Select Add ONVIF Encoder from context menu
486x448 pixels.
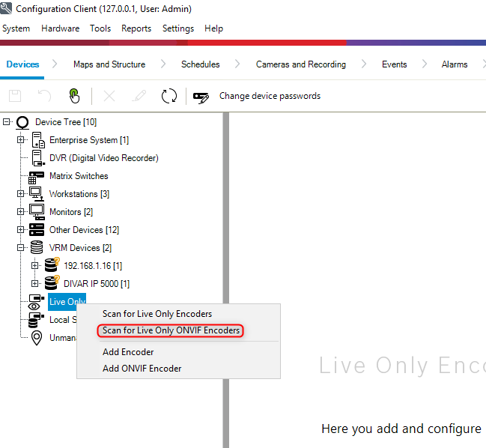coord(142,368)
